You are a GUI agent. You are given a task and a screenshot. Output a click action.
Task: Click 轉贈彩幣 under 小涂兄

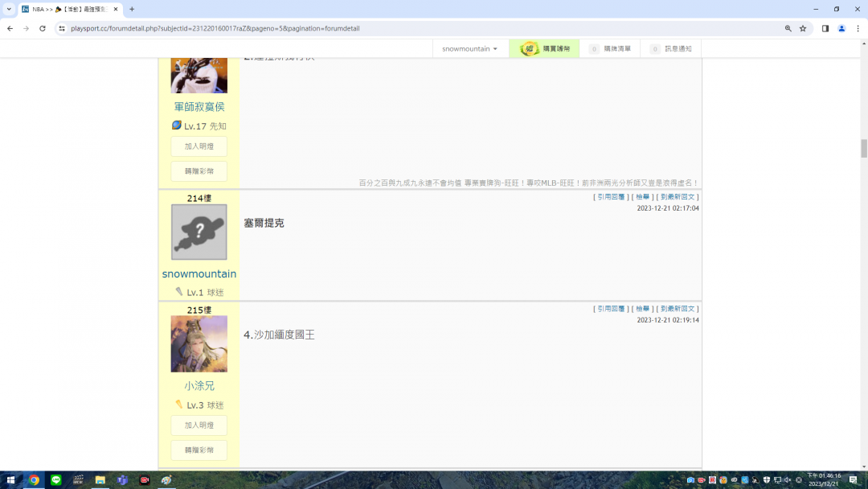pyautogui.click(x=199, y=450)
